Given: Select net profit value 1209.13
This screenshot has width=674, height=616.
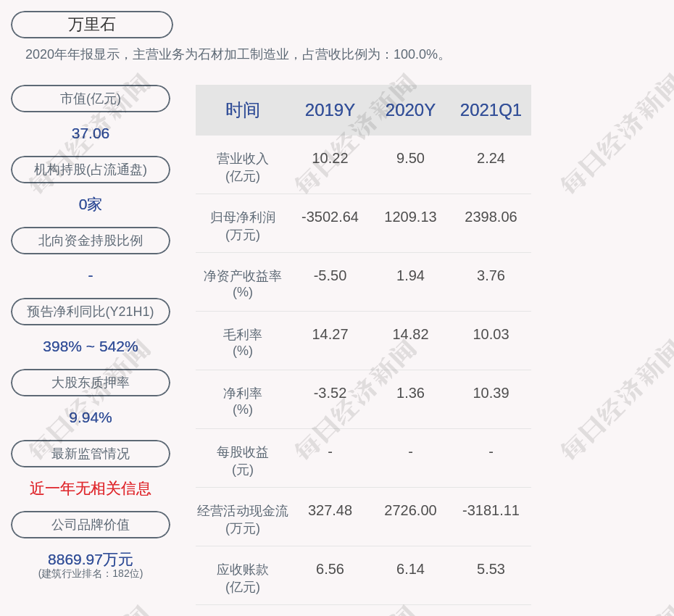Looking at the screenshot, I should [x=410, y=217].
